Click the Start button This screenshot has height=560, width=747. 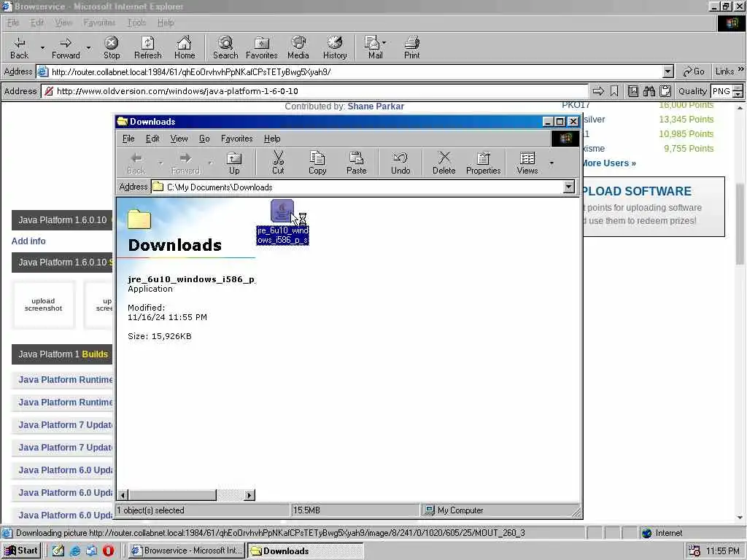pyautogui.click(x=21, y=551)
